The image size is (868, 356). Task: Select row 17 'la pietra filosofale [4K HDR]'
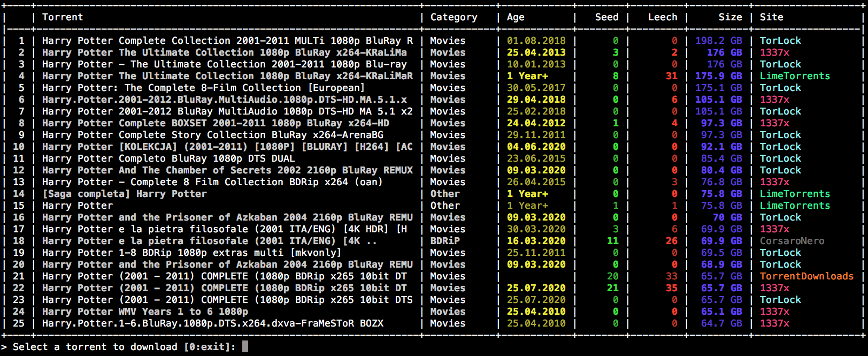[x=225, y=229]
